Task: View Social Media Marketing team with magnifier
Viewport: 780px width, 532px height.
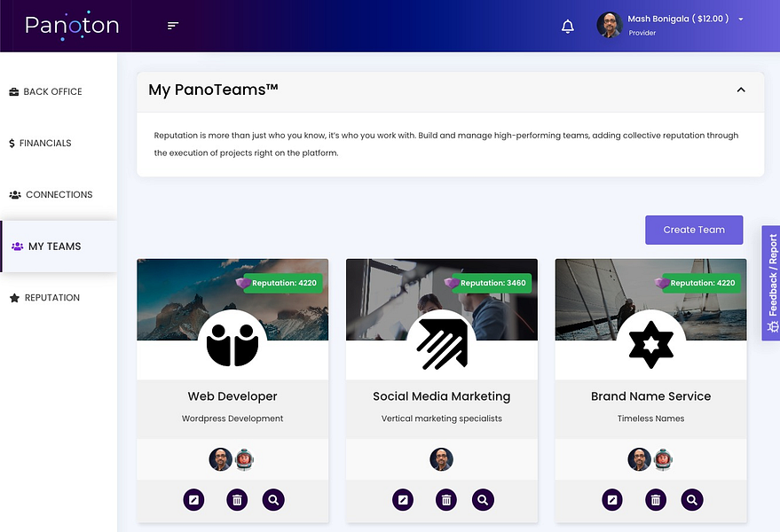Action: click(483, 500)
